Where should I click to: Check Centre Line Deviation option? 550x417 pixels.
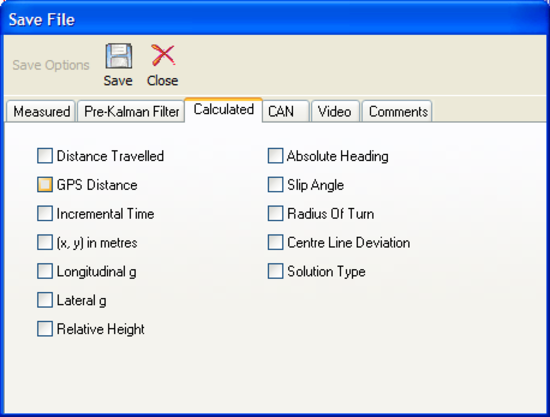tap(275, 242)
